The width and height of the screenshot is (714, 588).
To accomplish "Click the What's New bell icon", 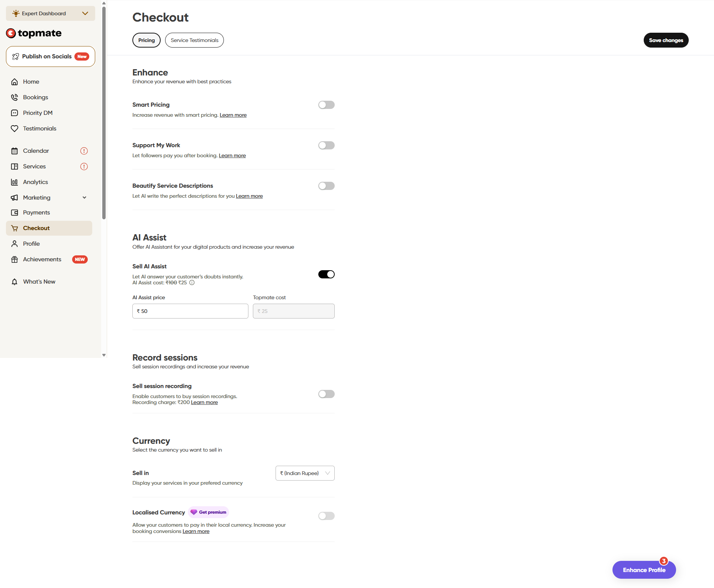I will click(15, 282).
